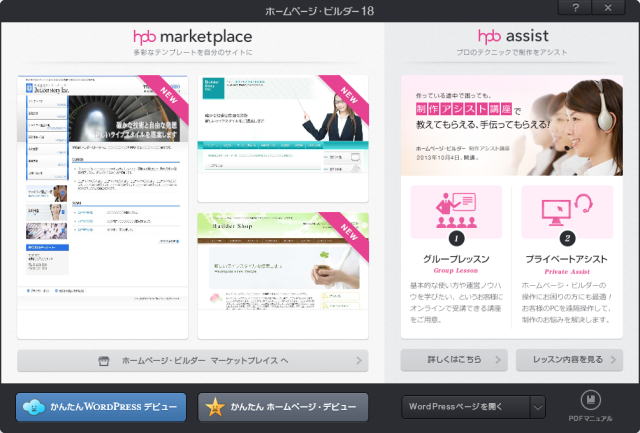The height and width of the screenshot is (433, 640).
Task: Click the 制作アシスト講座 banner image
Action: tap(512, 125)
